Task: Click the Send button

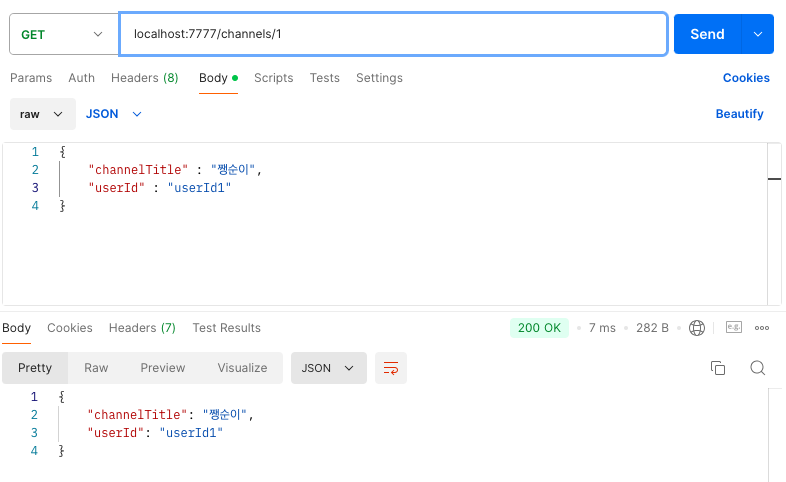Action: click(707, 34)
